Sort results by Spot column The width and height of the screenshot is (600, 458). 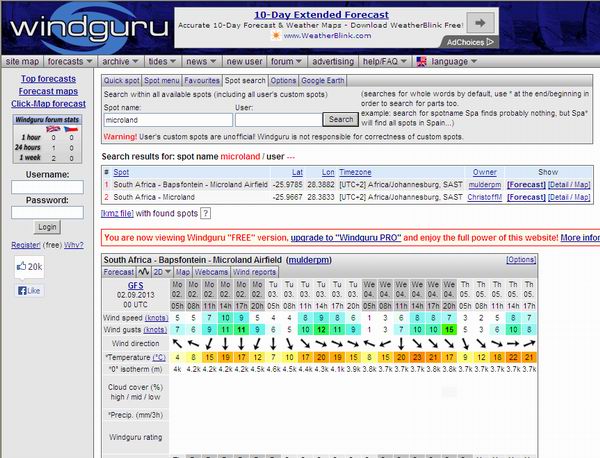[121, 172]
